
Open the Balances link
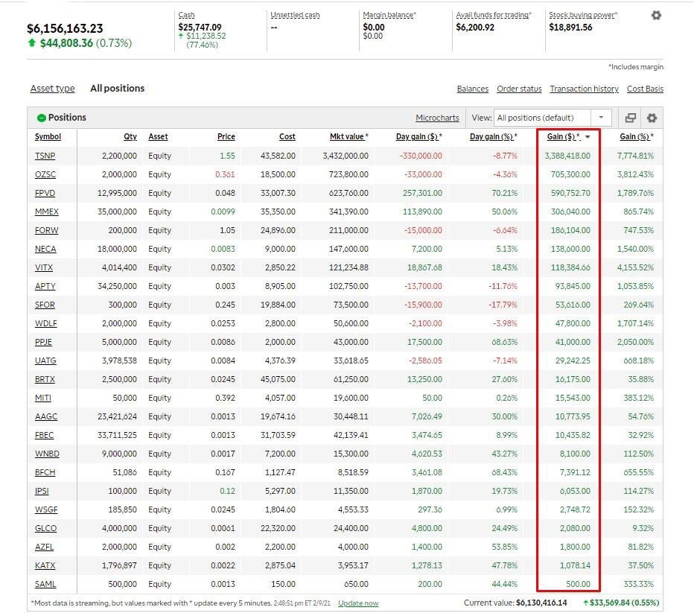pyautogui.click(x=472, y=89)
